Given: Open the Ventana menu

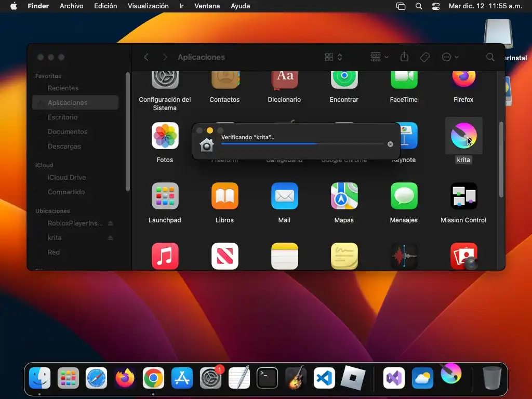Looking at the screenshot, I should 207,6.
